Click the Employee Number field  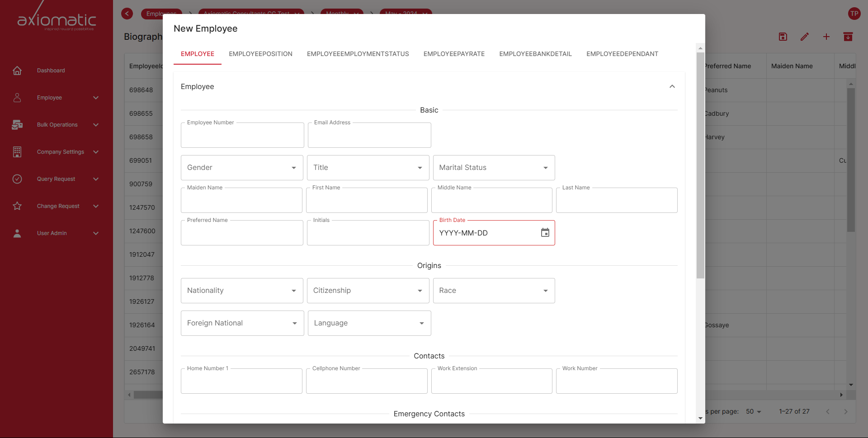(x=242, y=136)
